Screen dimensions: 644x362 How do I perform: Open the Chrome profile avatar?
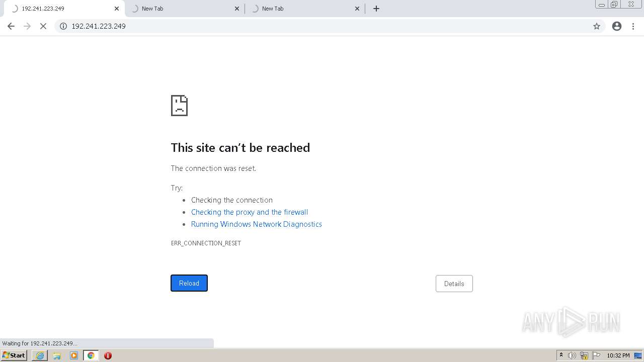[617, 26]
